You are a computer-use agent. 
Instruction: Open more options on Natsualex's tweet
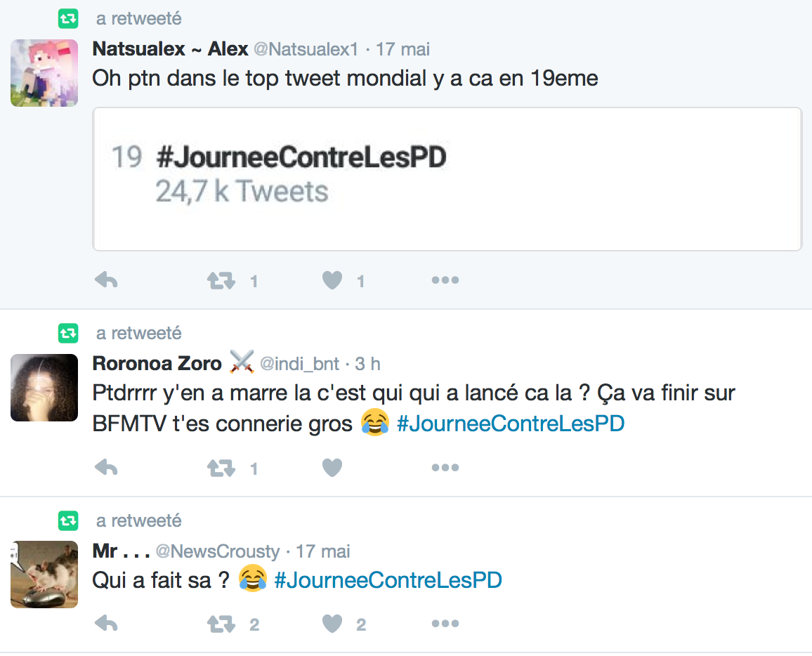[445, 281]
